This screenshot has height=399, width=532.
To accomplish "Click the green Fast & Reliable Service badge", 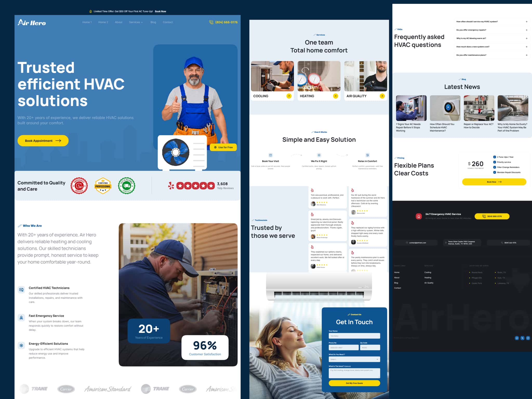I will [127, 186].
